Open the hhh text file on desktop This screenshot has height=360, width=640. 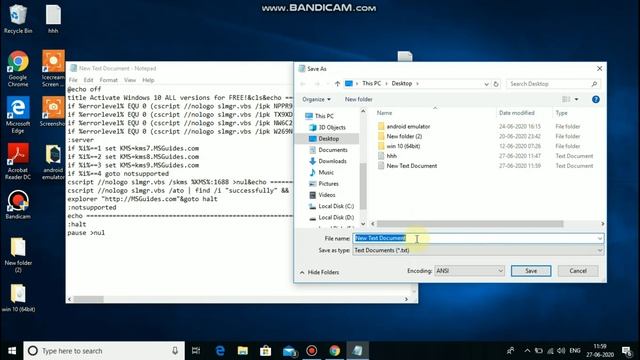pyautogui.click(x=53, y=18)
